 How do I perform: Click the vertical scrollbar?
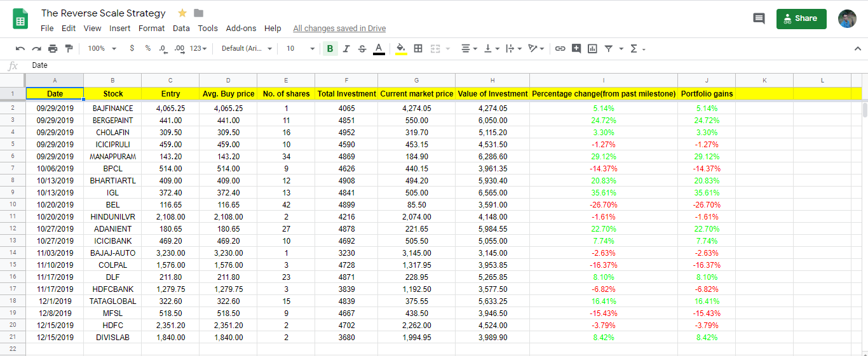[865, 110]
